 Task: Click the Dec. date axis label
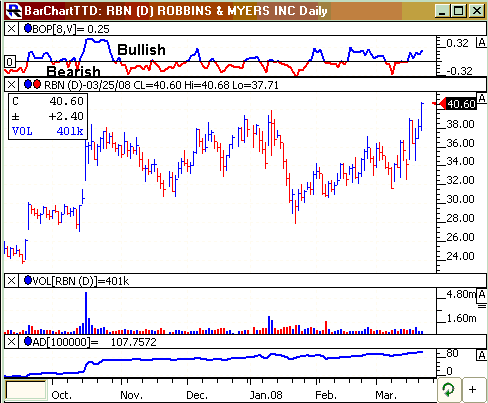coord(197,395)
